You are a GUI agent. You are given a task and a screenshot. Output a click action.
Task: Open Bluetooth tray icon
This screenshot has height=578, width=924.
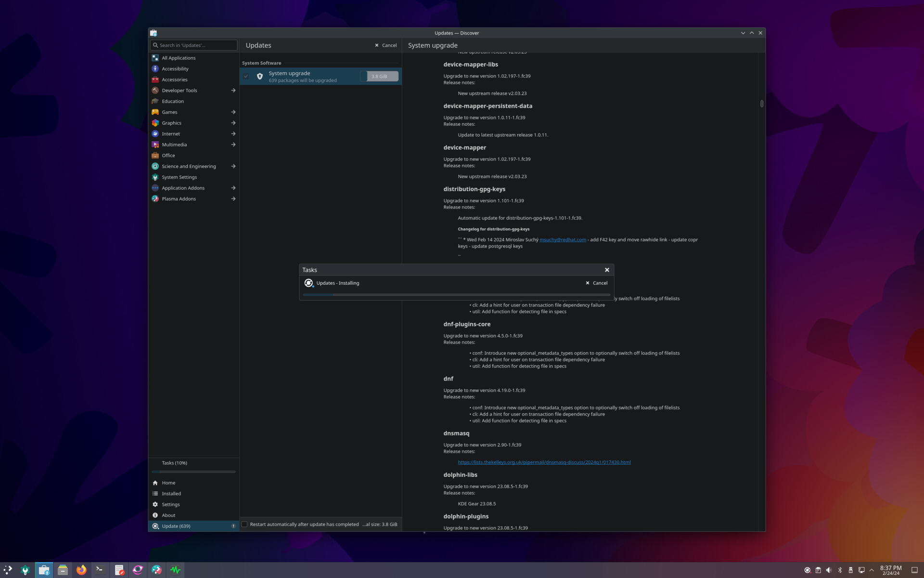click(840, 570)
